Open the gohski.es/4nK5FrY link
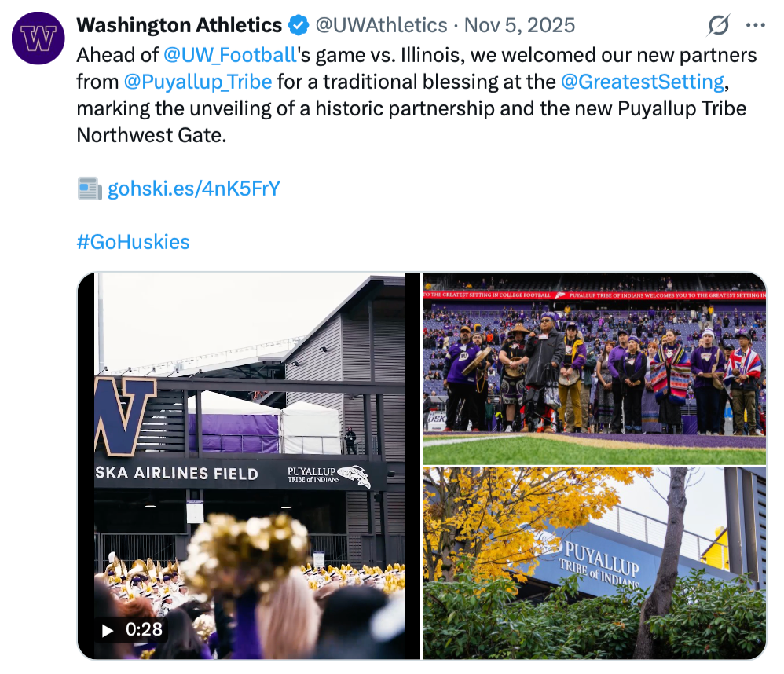The width and height of the screenshot is (784, 674). (193, 189)
